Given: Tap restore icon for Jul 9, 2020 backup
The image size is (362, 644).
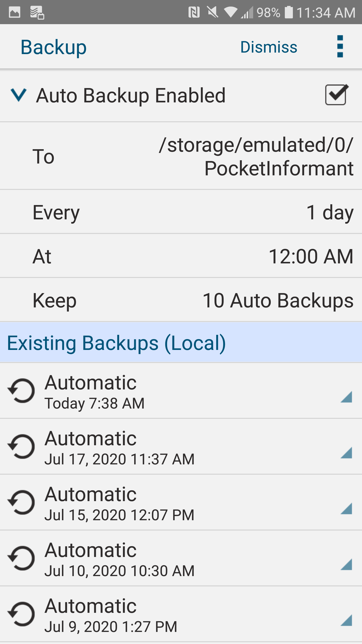Looking at the screenshot, I should click(22, 614).
